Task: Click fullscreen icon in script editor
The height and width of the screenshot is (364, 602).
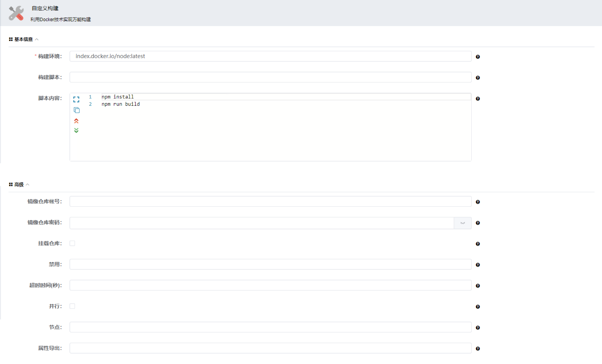Action: coord(76,99)
